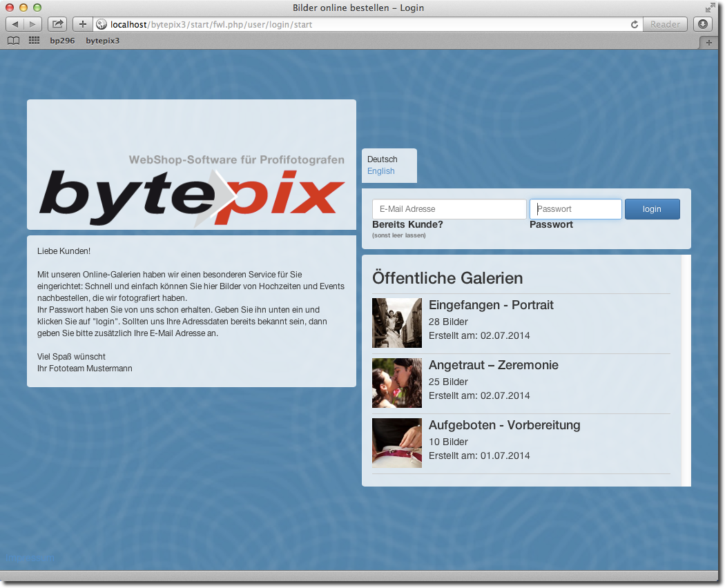Minimize window with yellow button

[x=23, y=8]
